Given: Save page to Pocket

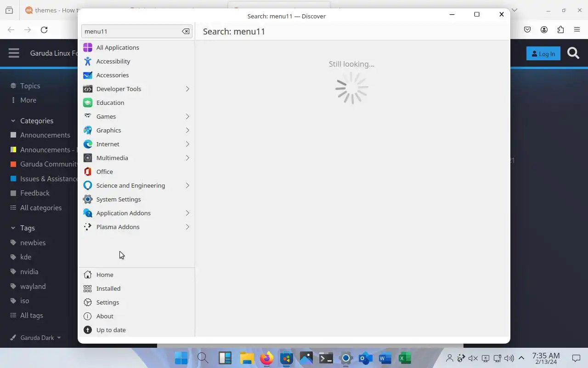Looking at the screenshot, I should [x=527, y=29].
